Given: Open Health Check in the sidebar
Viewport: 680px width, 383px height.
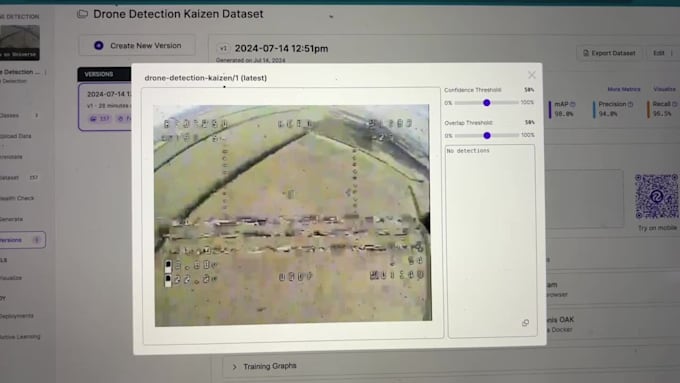Looking at the screenshot, I should 16,198.
